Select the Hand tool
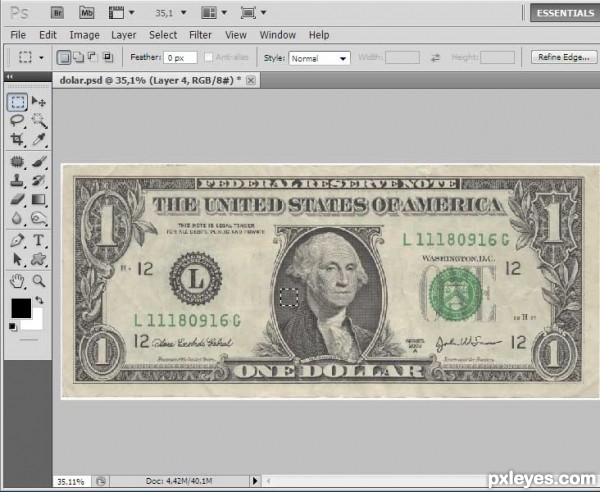 point(17,281)
